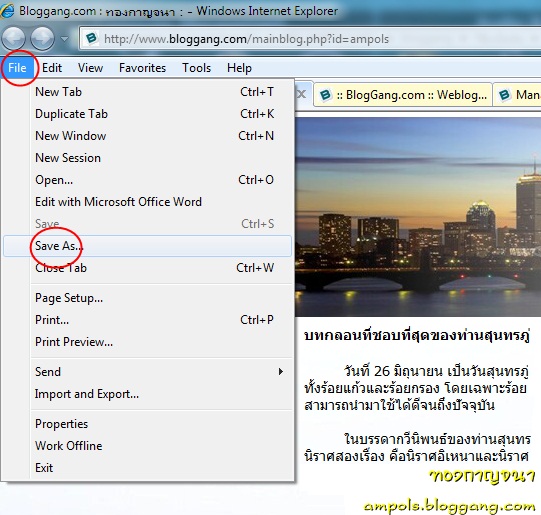Open the Tools menu

[x=196, y=68]
